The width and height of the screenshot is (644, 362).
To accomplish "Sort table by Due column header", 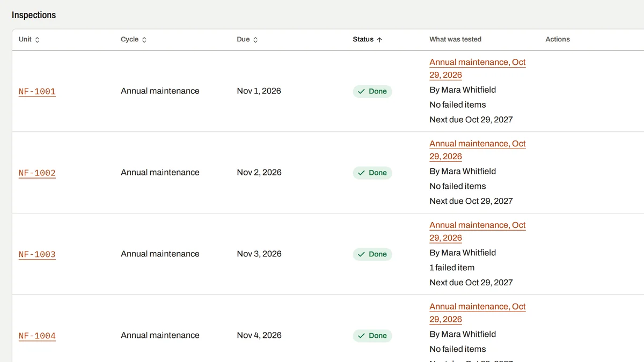I will tap(247, 39).
